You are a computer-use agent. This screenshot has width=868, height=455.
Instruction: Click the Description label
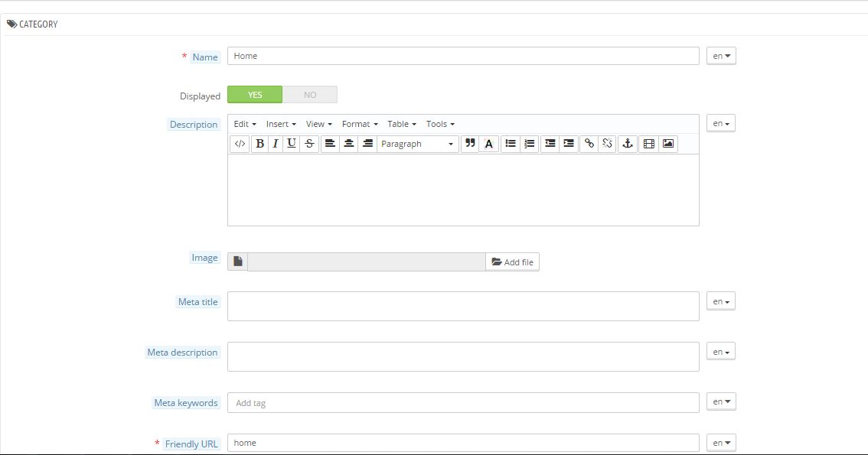pyautogui.click(x=194, y=125)
